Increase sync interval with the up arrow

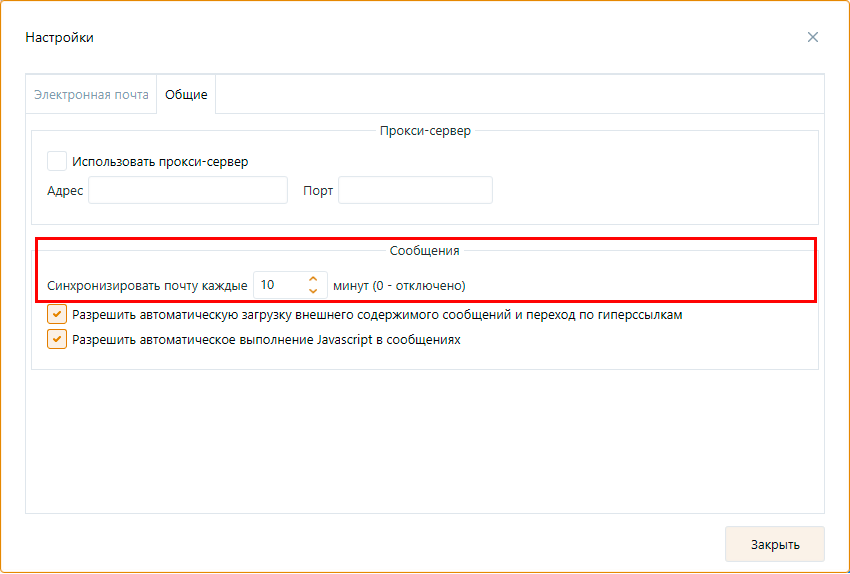click(x=313, y=279)
